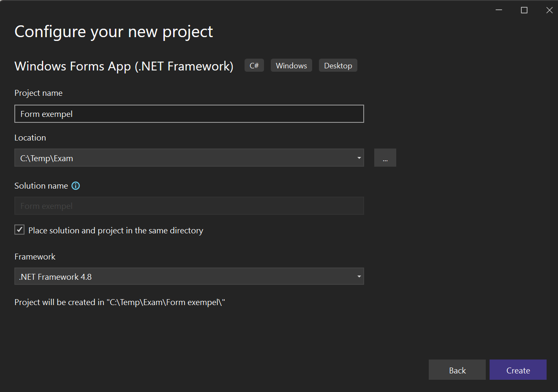
Task: Minimize the Configure project window
Action: tap(499, 10)
